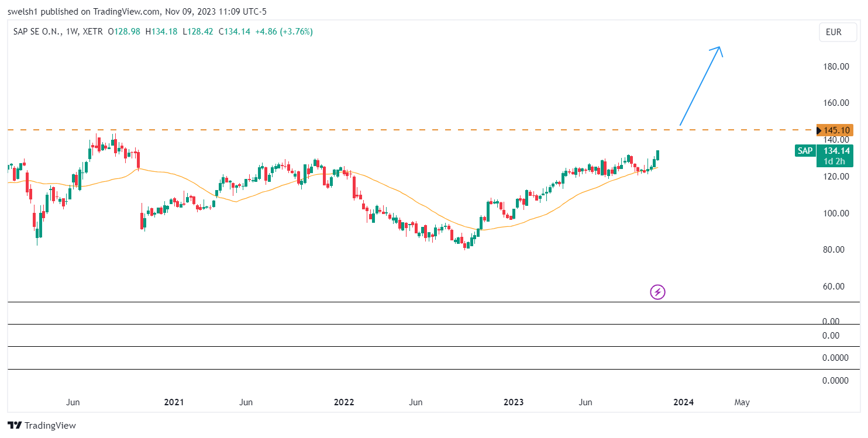Click the 60.00 price scale label
Image resolution: width=868 pixels, height=438 pixels.
click(838, 287)
